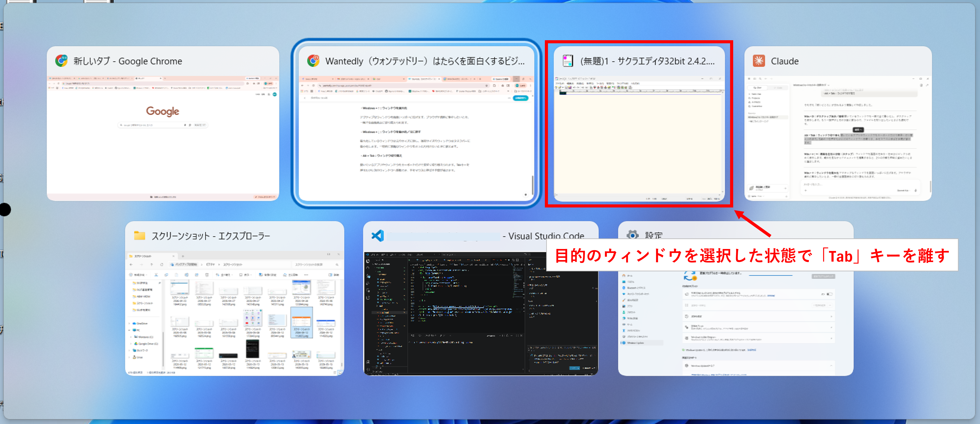Click the 新しいタブ - Google Chrome title

coord(128,61)
